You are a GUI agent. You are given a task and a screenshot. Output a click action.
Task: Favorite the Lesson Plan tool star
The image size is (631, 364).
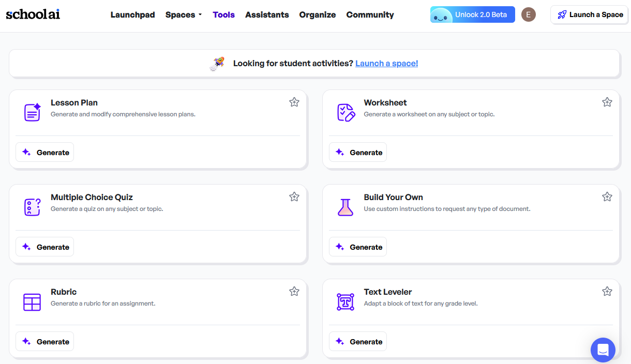[x=294, y=102]
